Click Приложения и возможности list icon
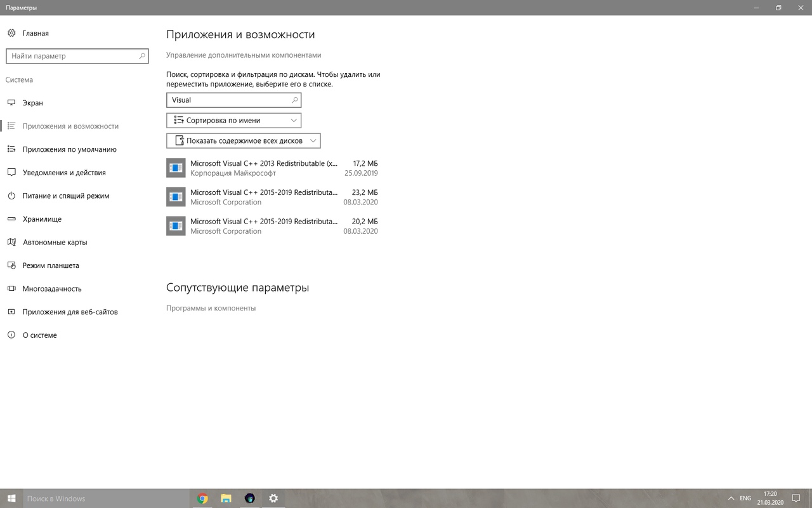The image size is (812, 508). [11, 126]
